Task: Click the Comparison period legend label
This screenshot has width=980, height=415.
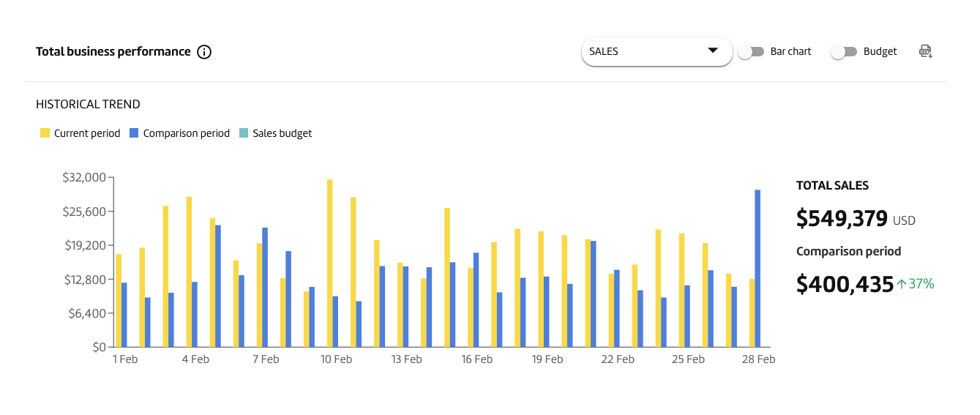Action: [187, 133]
